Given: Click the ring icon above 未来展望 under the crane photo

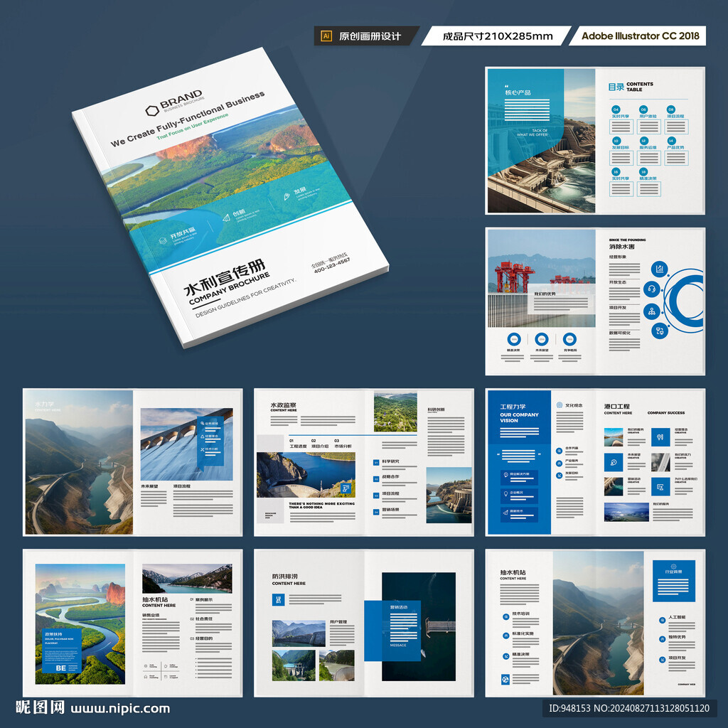Looking at the screenshot, I should 541,339.
